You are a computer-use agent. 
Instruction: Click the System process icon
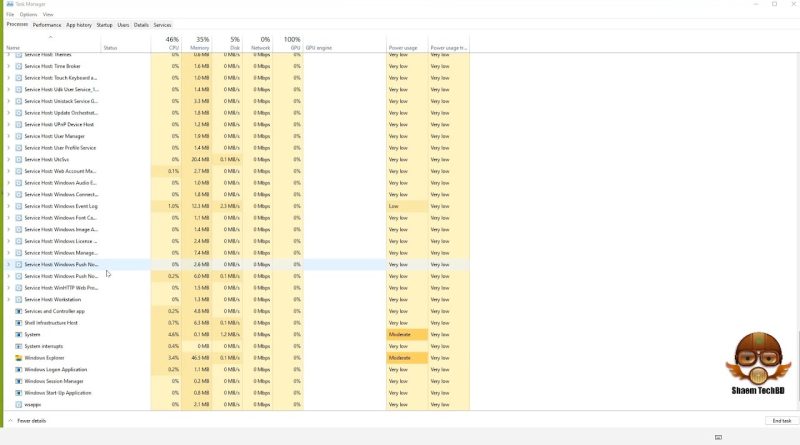click(x=19, y=335)
